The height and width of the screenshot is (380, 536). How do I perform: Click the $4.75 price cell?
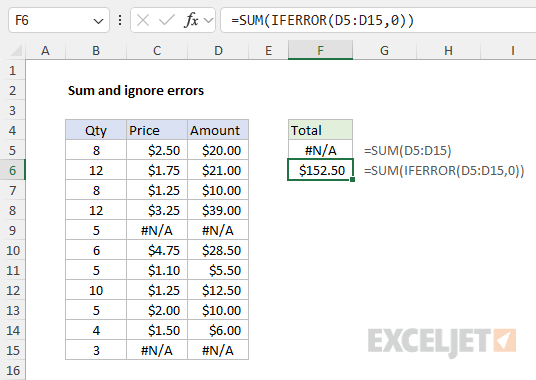[x=157, y=250]
